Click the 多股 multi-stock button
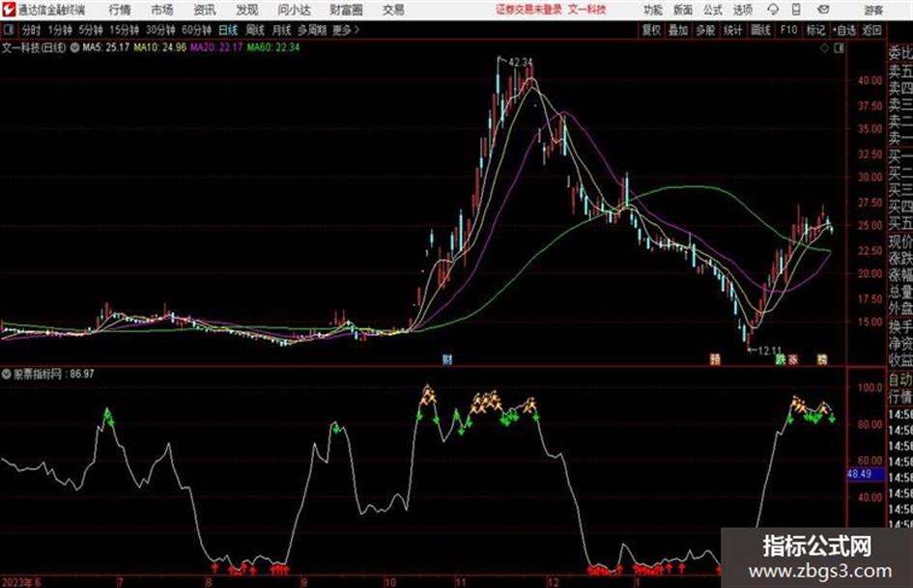 pyautogui.click(x=705, y=30)
